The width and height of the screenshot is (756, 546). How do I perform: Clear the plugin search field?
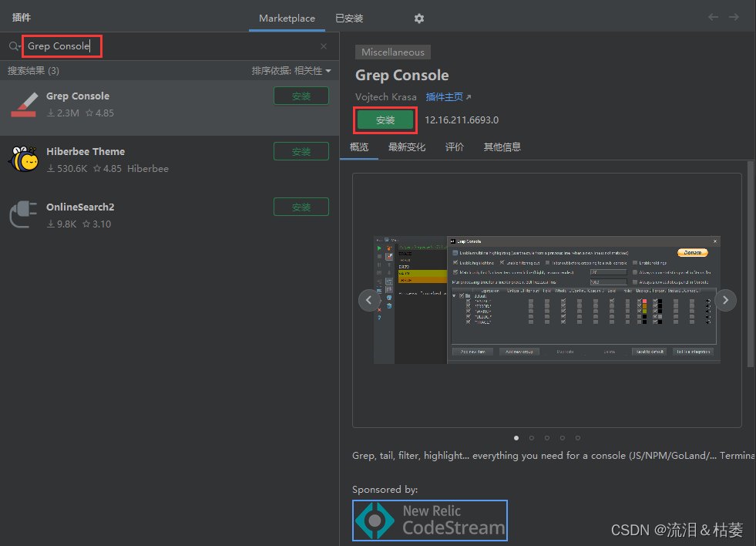(x=324, y=46)
